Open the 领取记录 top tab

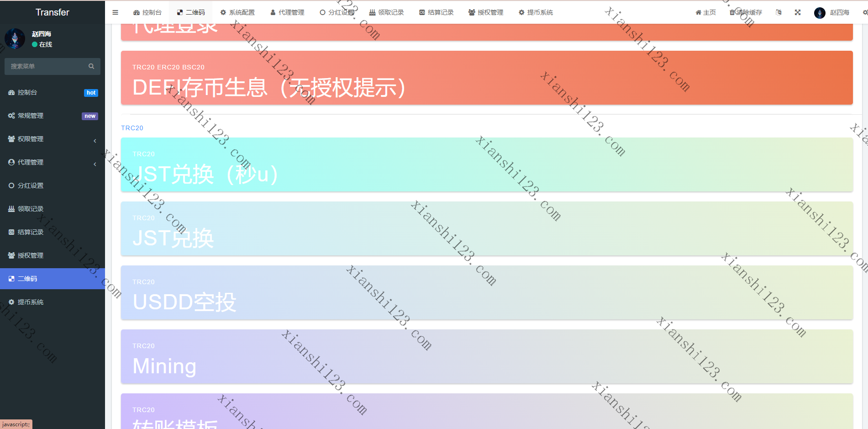(x=386, y=12)
